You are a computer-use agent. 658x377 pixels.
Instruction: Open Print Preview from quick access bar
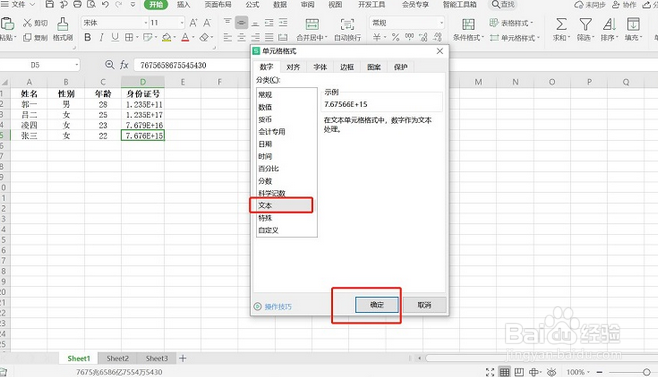tap(91, 5)
